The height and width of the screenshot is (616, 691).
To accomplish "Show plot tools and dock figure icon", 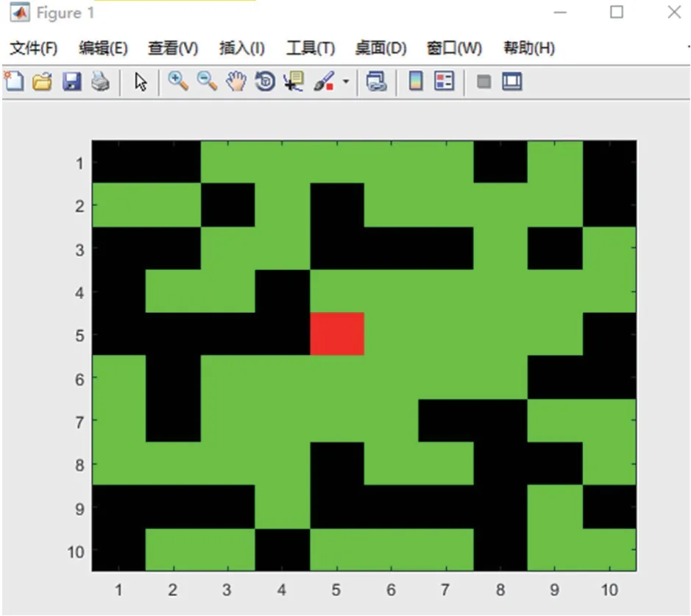I will [x=512, y=82].
